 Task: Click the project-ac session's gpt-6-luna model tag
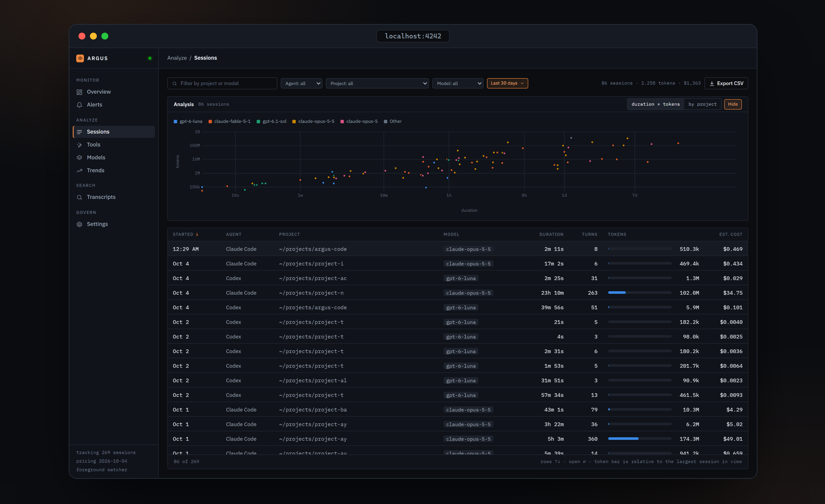coord(461,278)
